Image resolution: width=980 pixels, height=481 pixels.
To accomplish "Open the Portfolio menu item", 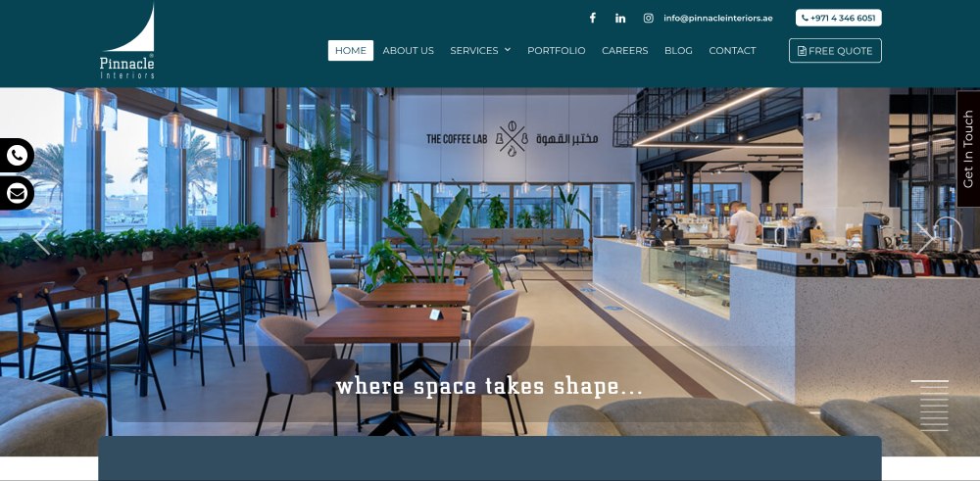I will pos(557,51).
